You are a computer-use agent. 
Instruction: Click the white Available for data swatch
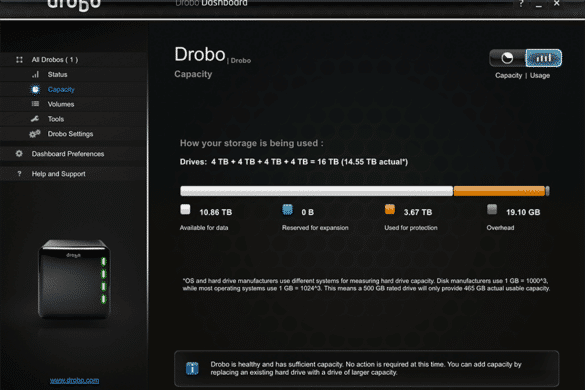pyautogui.click(x=185, y=209)
